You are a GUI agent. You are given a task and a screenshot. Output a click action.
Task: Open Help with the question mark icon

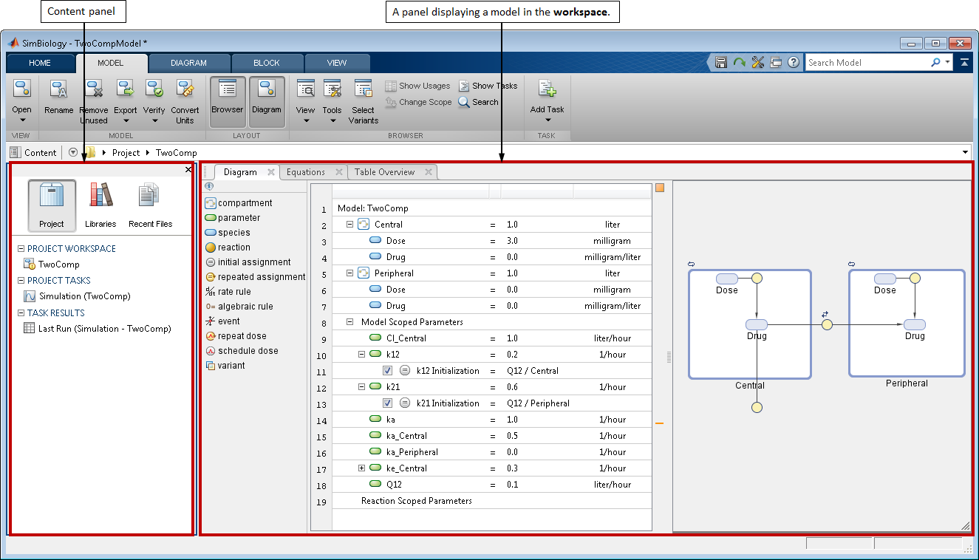(794, 63)
